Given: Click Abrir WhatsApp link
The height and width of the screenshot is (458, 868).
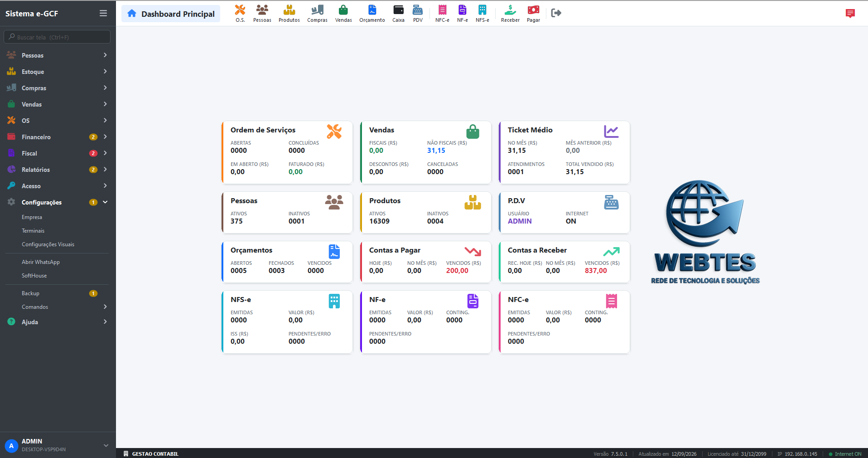Looking at the screenshot, I should (41, 262).
